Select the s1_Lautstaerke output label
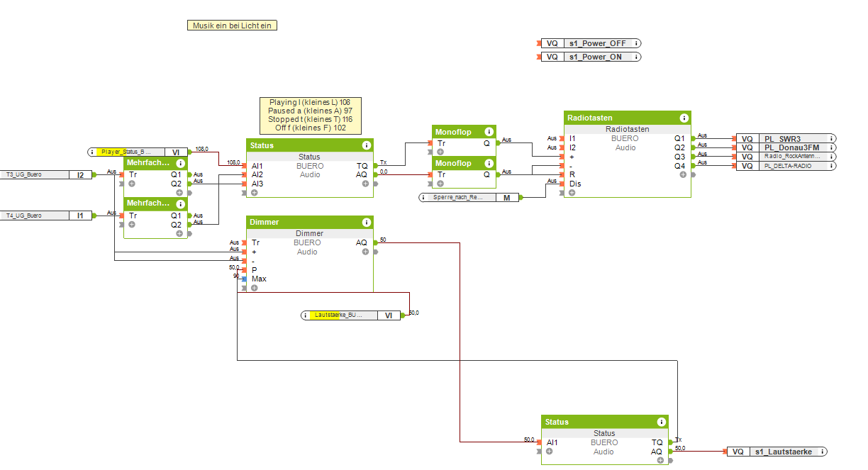Image resolution: width=868 pixels, height=470 pixels. 783,452
